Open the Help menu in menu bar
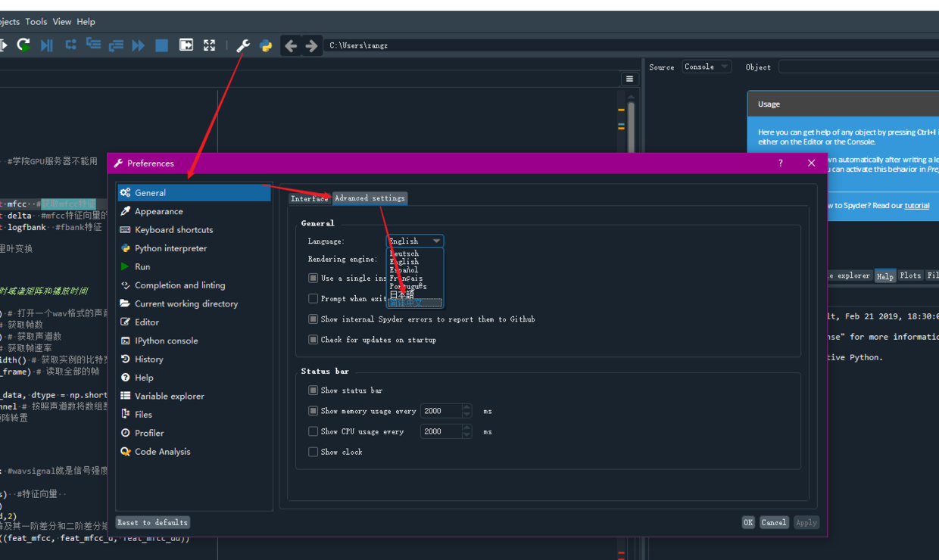The width and height of the screenshot is (939, 560). (86, 22)
